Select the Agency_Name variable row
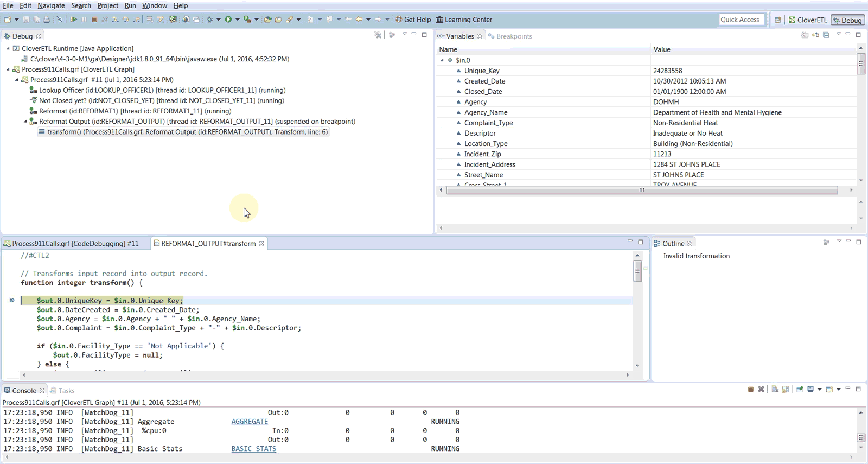Viewport: 868px width, 464px height. [x=646, y=112]
